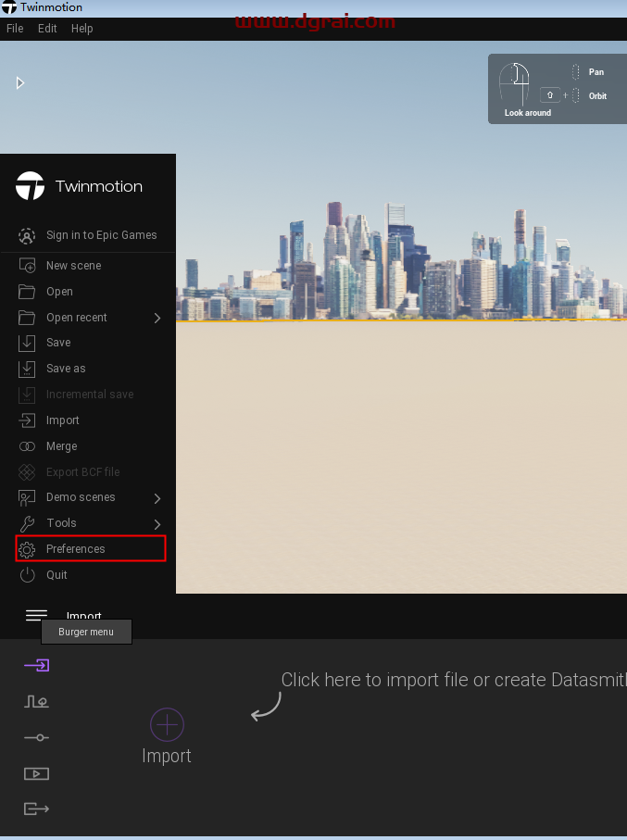
Task: Click the Preferences gear icon
Action: click(27, 549)
